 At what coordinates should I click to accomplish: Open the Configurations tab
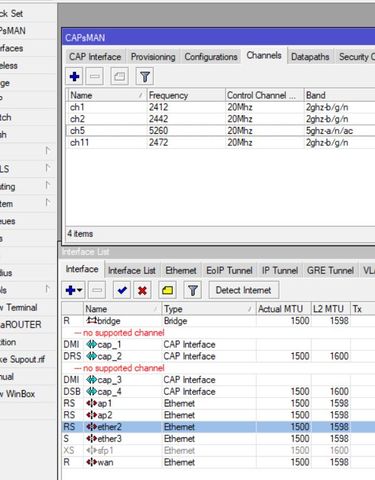pyautogui.click(x=211, y=57)
